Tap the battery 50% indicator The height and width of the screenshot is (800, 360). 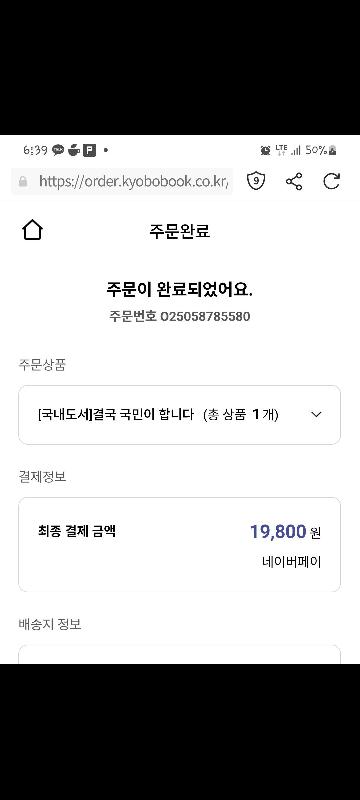pos(321,150)
